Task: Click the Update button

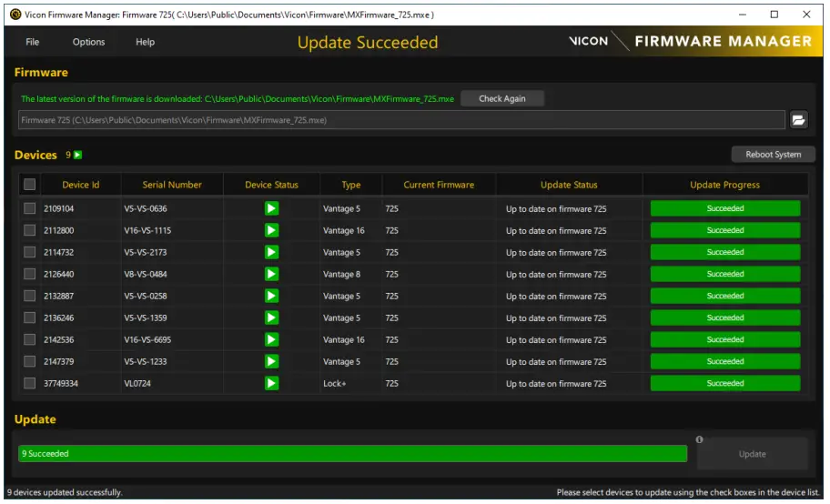Action: click(x=752, y=454)
